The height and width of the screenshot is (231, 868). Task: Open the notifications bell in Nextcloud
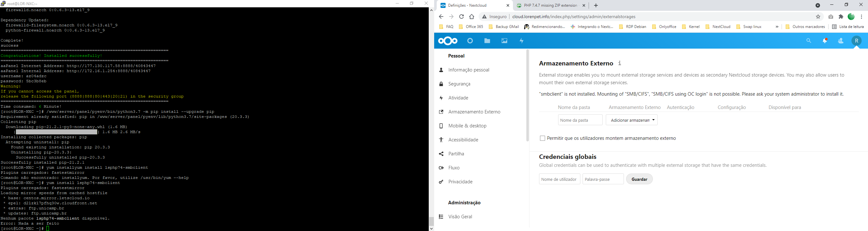point(825,41)
